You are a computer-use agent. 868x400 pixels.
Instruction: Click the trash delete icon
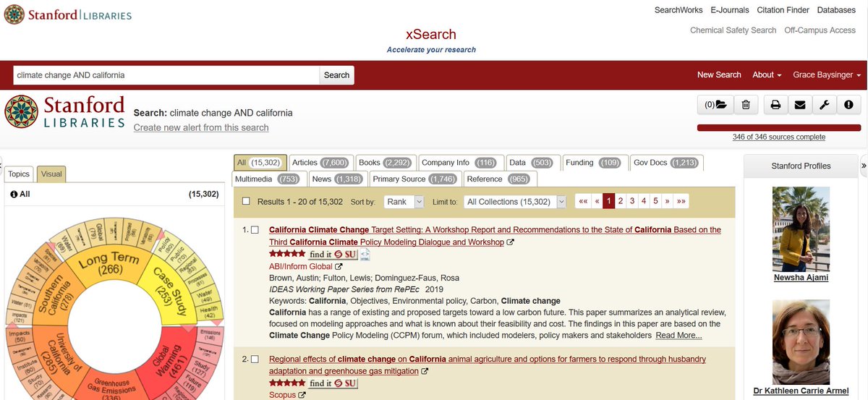tap(746, 105)
